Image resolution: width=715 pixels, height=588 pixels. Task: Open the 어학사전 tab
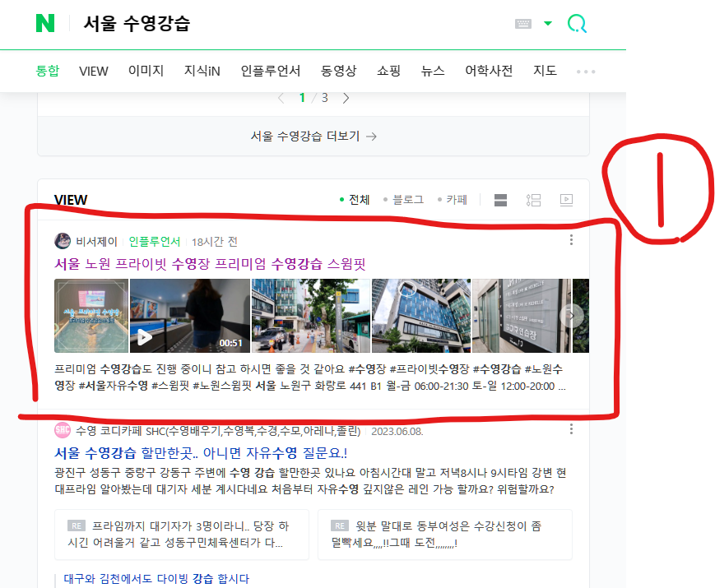[x=489, y=71]
